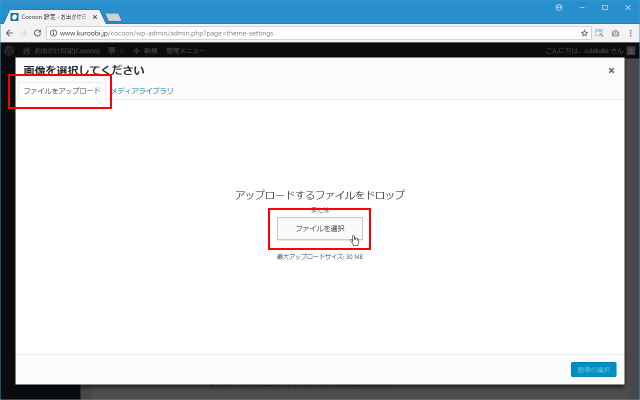The width and height of the screenshot is (640, 400).
Task: Click the 画像の選択 button
Action: point(593,370)
